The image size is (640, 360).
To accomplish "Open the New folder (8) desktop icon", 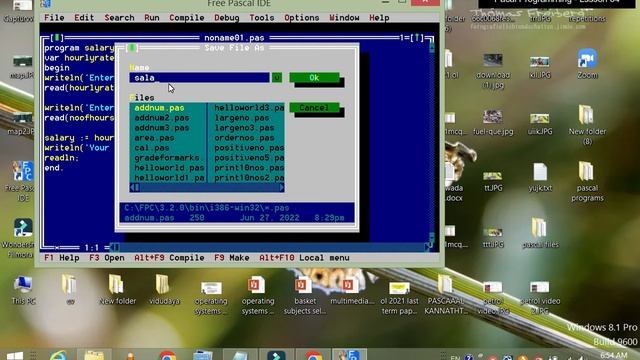I will tap(587, 125).
